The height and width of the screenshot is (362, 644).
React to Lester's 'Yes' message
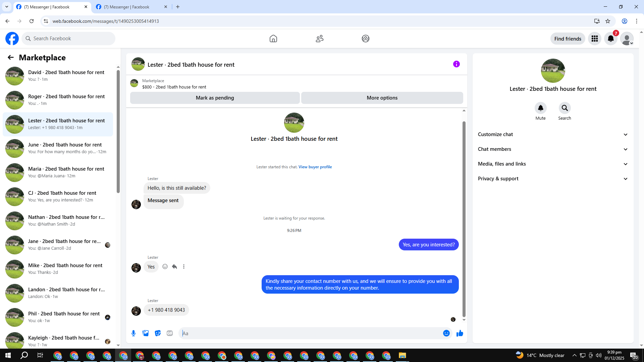165,266
